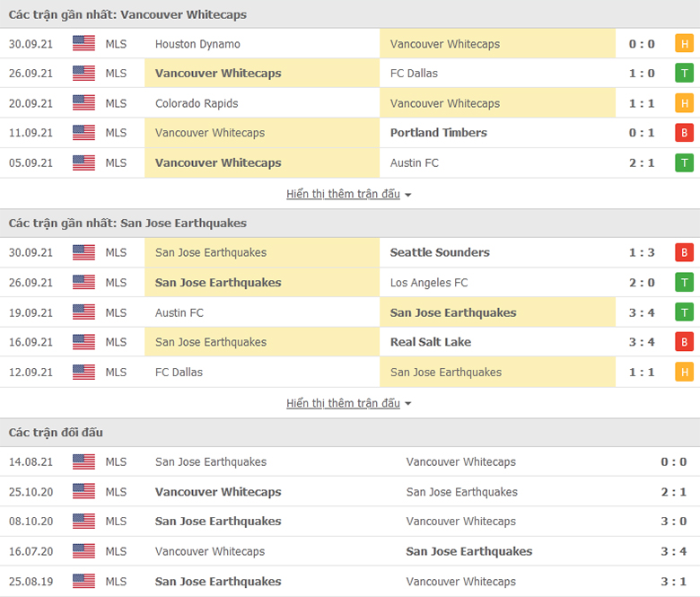The height and width of the screenshot is (597, 700).
Task: Click the 3:4 score on 16.07.20 match
Action: (x=674, y=551)
